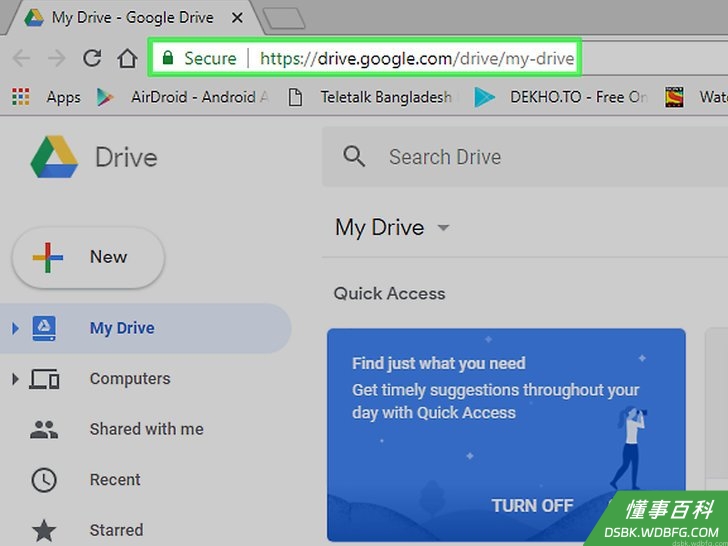Click the Quick Access section heading
The image size is (728, 546).
[389, 293]
